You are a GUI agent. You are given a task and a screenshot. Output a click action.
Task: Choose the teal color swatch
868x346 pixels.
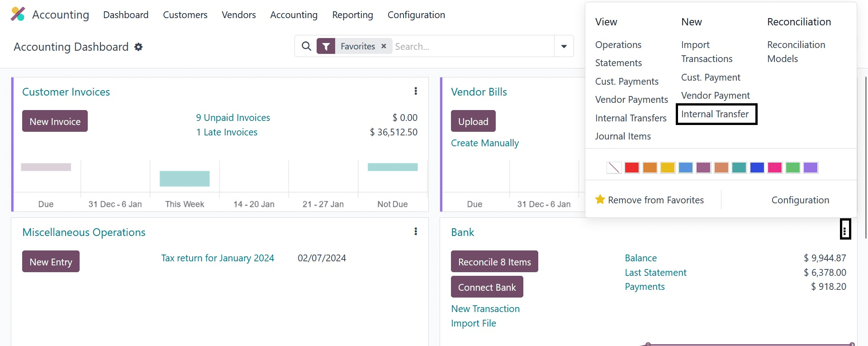pyautogui.click(x=739, y=168)
